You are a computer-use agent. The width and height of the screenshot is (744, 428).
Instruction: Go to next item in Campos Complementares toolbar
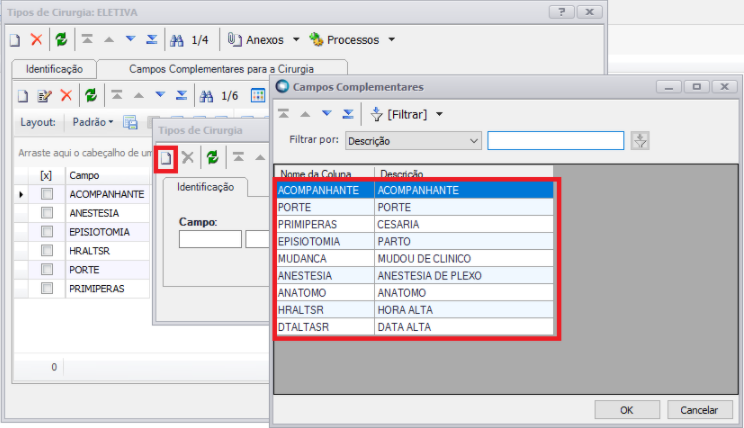tap(327, 114)
